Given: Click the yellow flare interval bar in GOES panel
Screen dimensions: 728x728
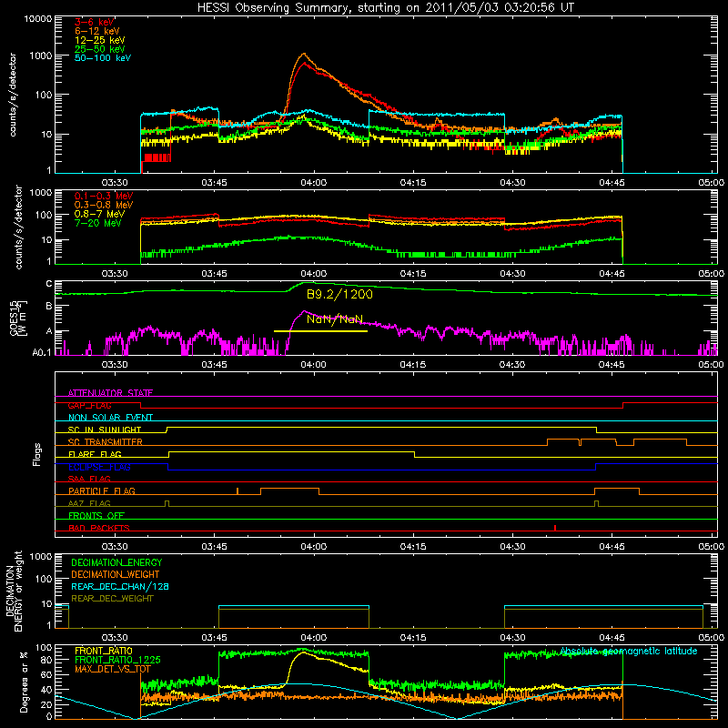Looking at the screenshot, I should (x=321, y=331).
